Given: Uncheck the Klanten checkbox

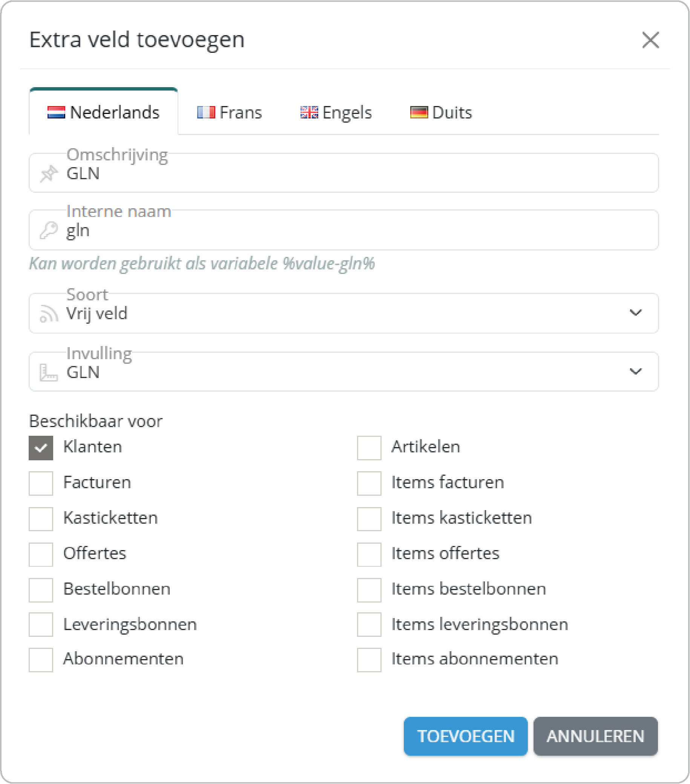Looking at the screenshot, I should 41,447.
